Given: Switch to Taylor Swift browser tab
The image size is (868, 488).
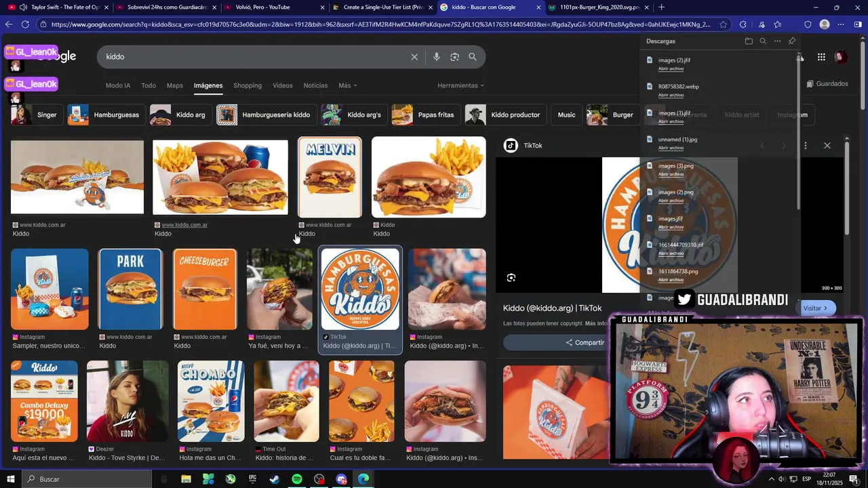Looking at the screenshot, I should click(58, 7).
